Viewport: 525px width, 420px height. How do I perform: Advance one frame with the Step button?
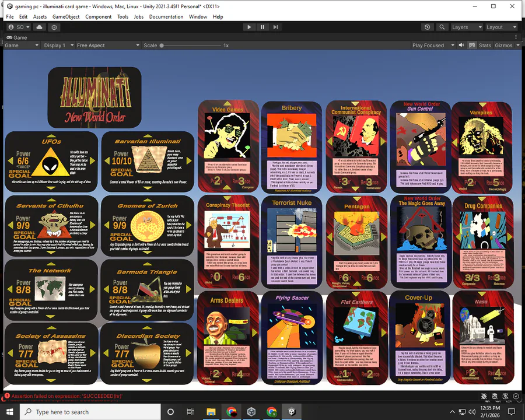click(275, 27)
